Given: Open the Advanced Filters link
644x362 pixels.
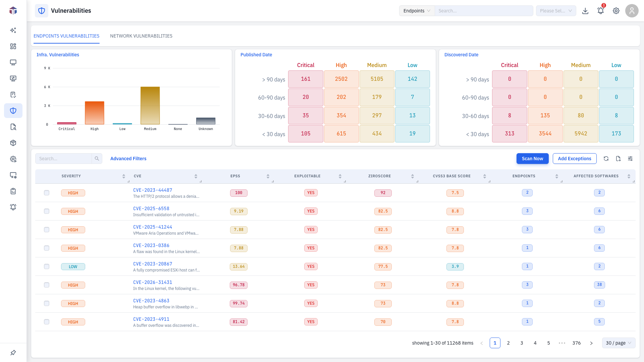Looking at the screenshot, I should tap(128, 159).
